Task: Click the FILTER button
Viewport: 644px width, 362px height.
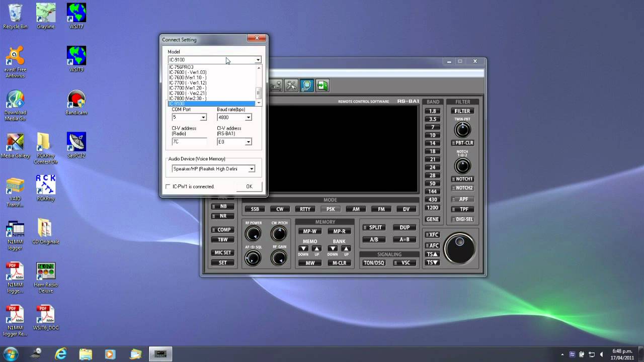Action: click(x=462, y=111)
